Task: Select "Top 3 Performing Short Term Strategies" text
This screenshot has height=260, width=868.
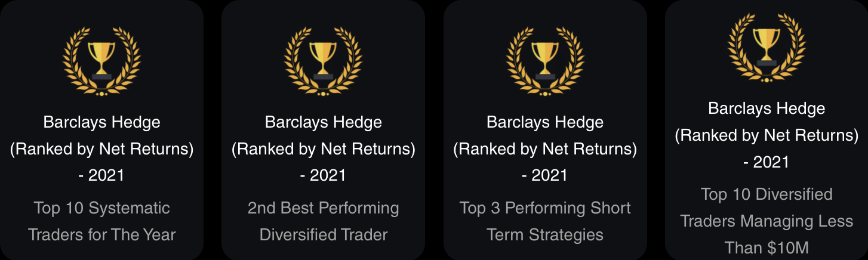Action: pos(545,221)
